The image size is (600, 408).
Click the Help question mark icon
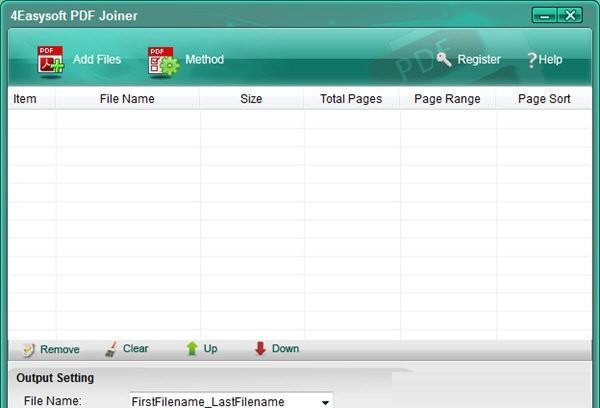[532, 60]
